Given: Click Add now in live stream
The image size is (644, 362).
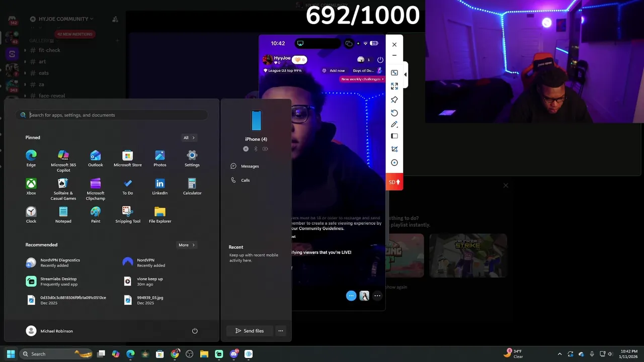Looking at the screenshot, I should 334,71.
